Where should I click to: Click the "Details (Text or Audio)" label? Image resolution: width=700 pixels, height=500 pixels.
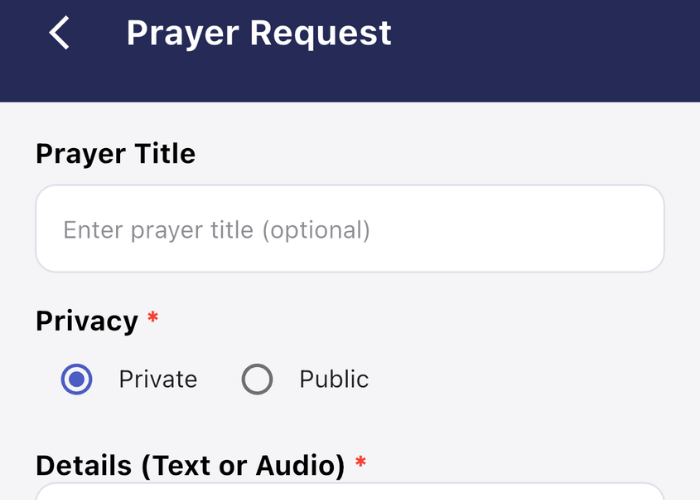tap(190, 465)
